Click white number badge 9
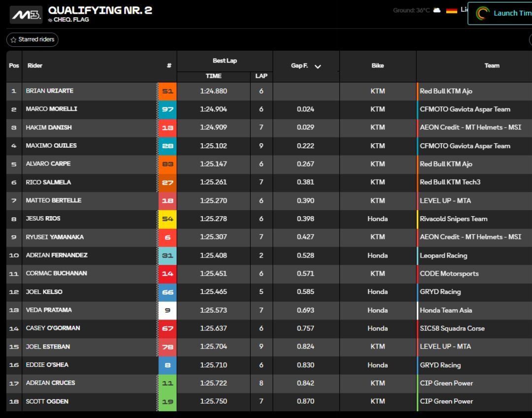 point(167,310)
